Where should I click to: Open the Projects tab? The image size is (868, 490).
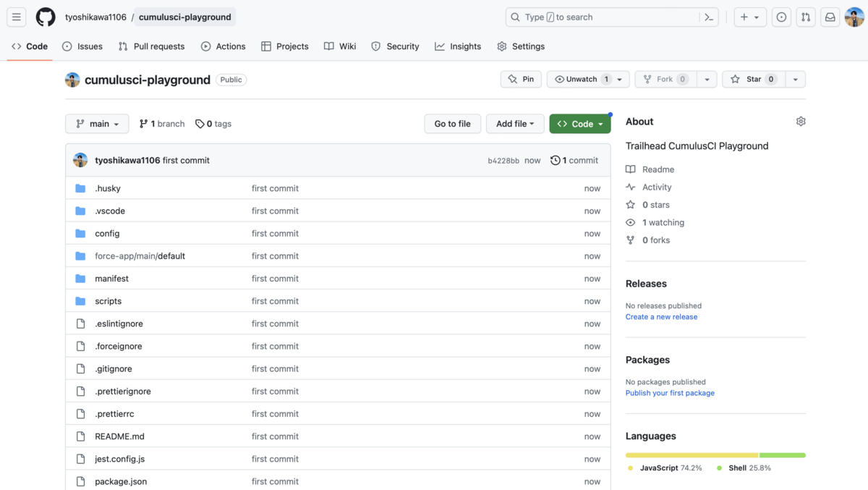point(285,46)
